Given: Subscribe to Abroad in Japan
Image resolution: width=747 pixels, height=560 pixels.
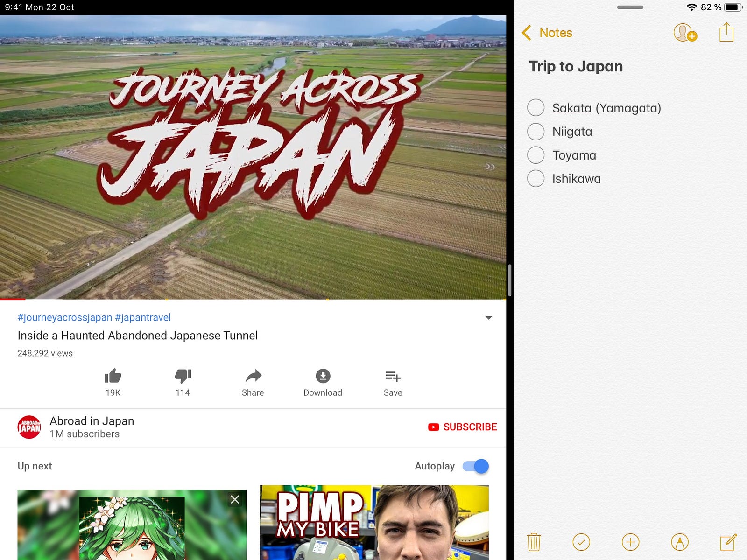Looking at the screenshot, I should (x=463, y=427).
